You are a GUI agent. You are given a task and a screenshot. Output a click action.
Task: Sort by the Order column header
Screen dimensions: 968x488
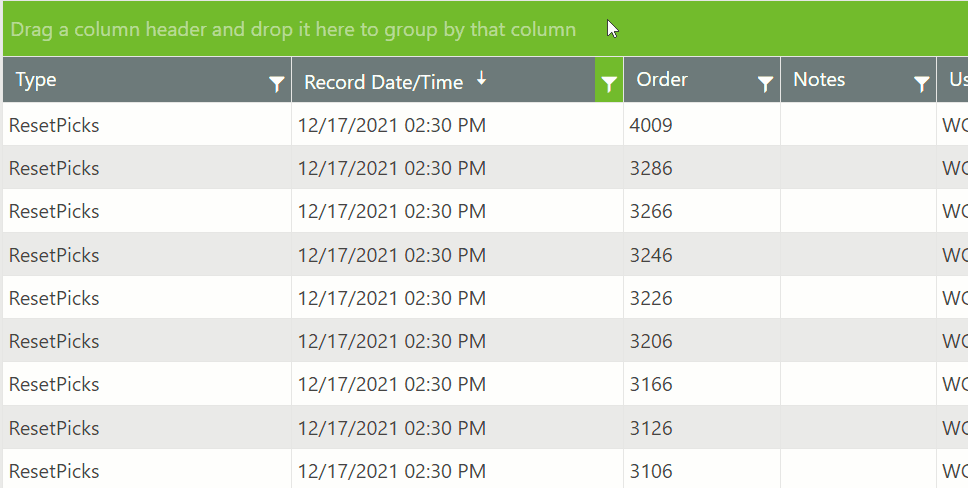(662, 80)
